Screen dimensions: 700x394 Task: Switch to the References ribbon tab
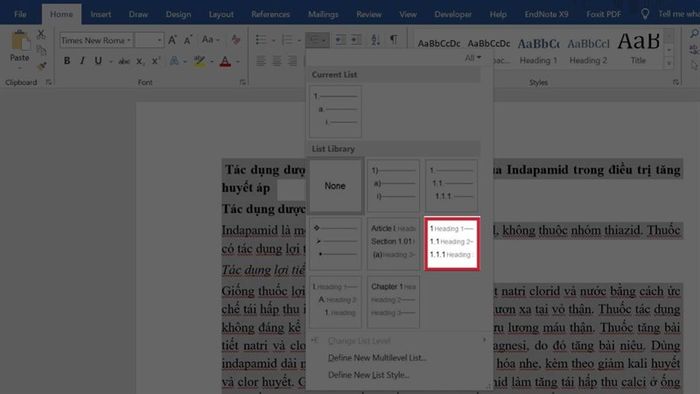(x=270, y=14)
